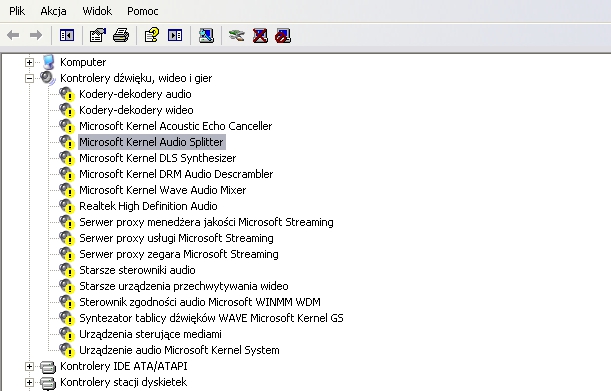611x391 pixels.
Task: Select Kodery-dekodery audio
Action: pyautogui.click(x=135, y=94)
